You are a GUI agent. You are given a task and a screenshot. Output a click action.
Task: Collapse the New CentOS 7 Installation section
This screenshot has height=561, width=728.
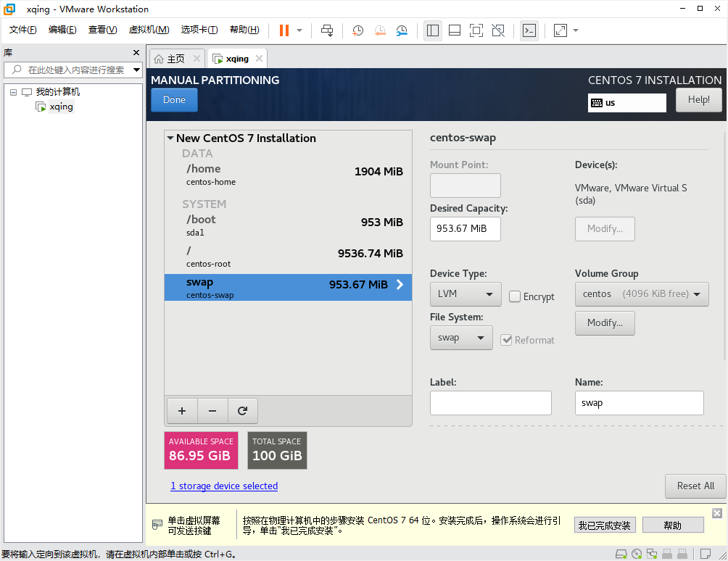pyautogui.click(x=170, y=138)
